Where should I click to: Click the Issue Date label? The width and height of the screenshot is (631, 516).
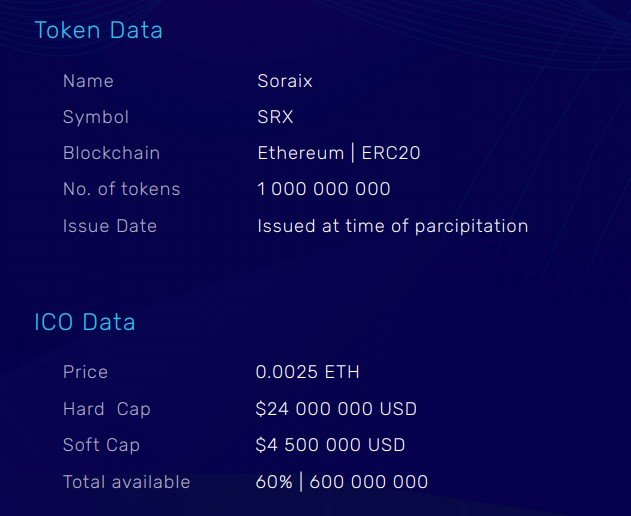coord(110,226)
